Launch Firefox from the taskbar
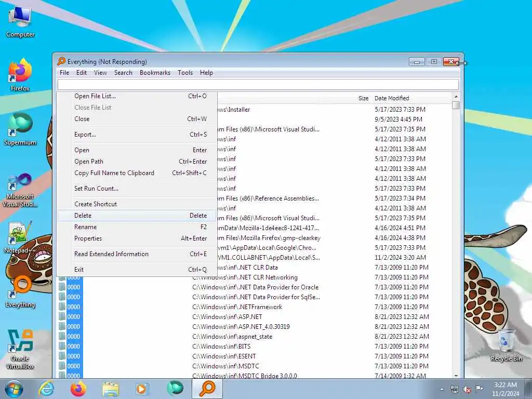 tap(78, 389)
